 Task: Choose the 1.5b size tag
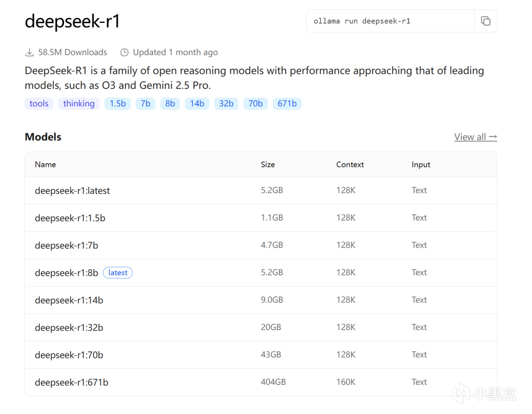coord(118,103)
